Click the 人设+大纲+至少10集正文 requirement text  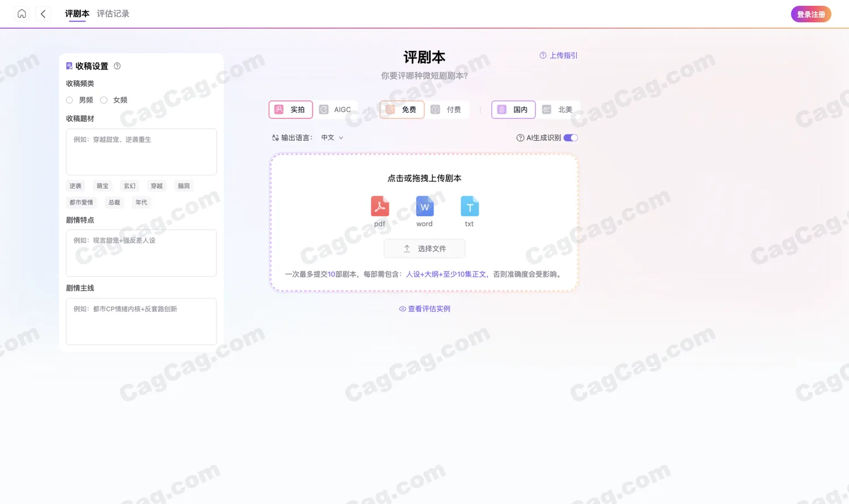(446, 274)
